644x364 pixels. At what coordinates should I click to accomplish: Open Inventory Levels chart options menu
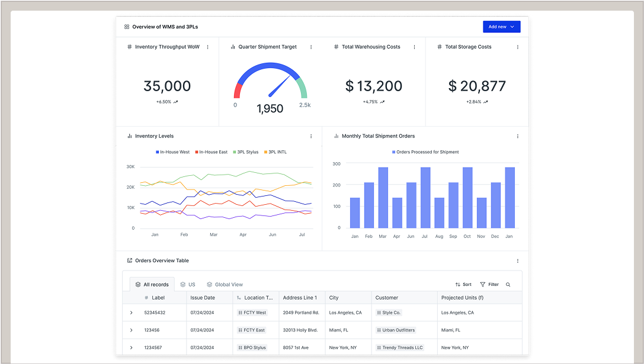click(x=311, y=136)
